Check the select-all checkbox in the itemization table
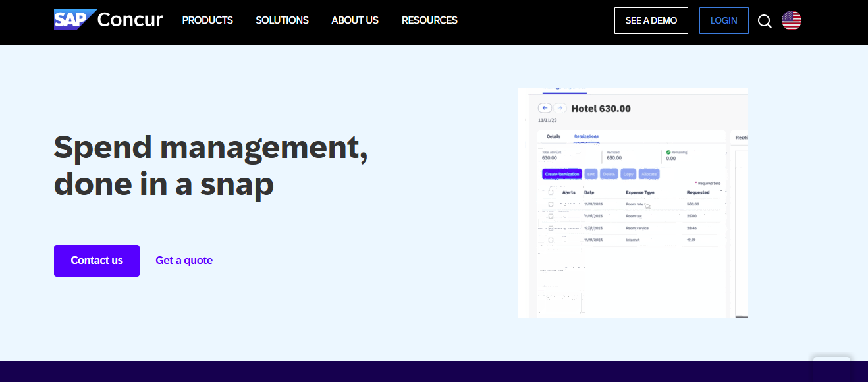The height and width of the screenshot is (382, 868). pyautogui.click(x=550, y=192)
